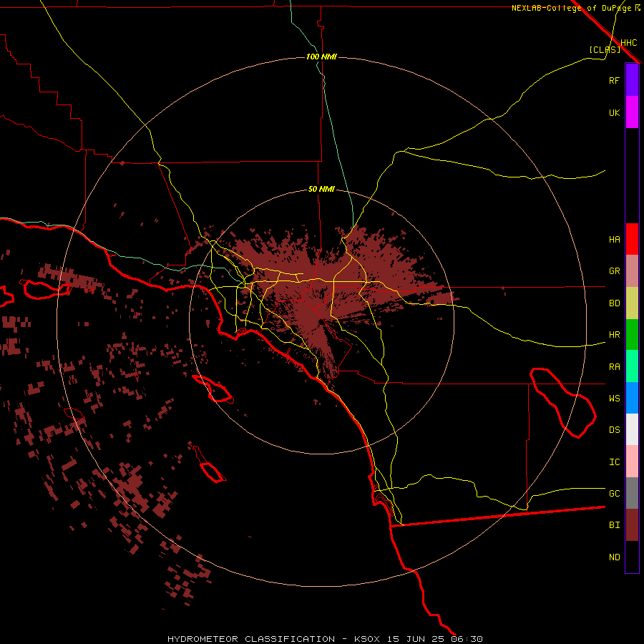Click the 100 NMI range ring label
644x644 pixels.
321,57
